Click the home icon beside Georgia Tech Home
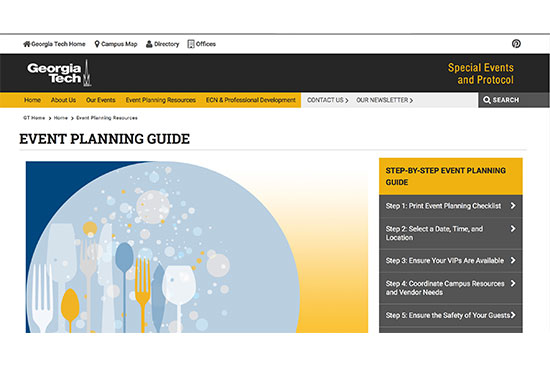 (x=27, y=44)
